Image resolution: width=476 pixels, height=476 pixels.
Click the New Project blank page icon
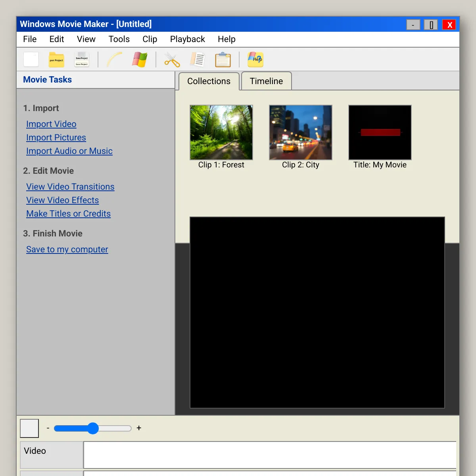31,59
